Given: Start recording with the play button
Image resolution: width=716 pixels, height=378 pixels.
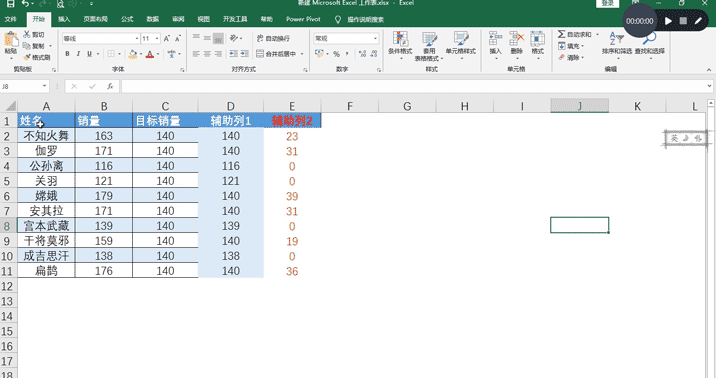Looking at the screenshot, I should tap(668, 21).
